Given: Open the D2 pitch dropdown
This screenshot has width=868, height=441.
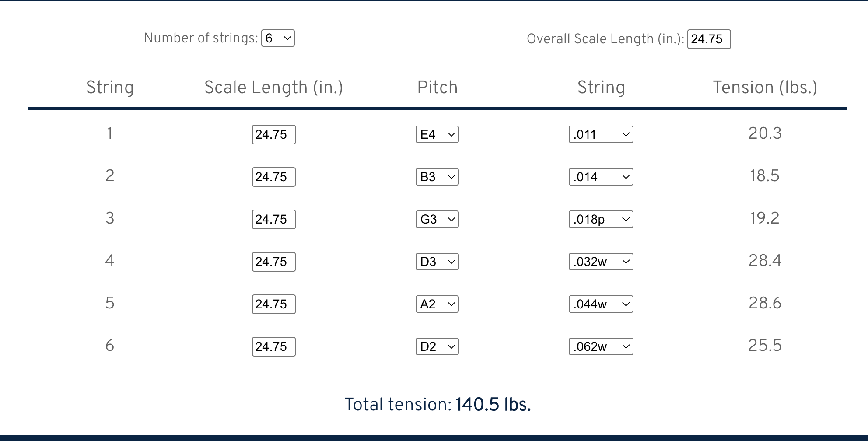Looking at the screenshot, I should [437, 346].
